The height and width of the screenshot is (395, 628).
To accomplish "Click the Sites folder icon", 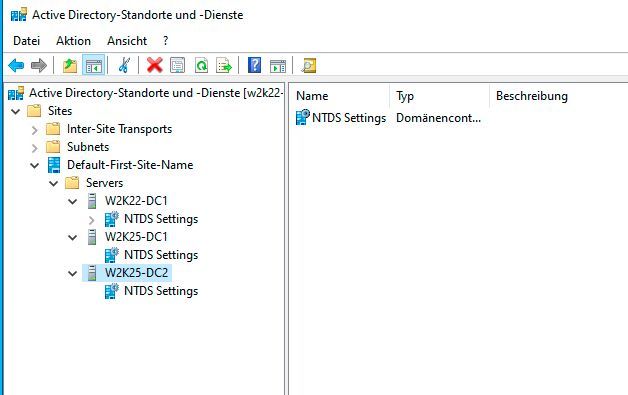I will [34, 111].
